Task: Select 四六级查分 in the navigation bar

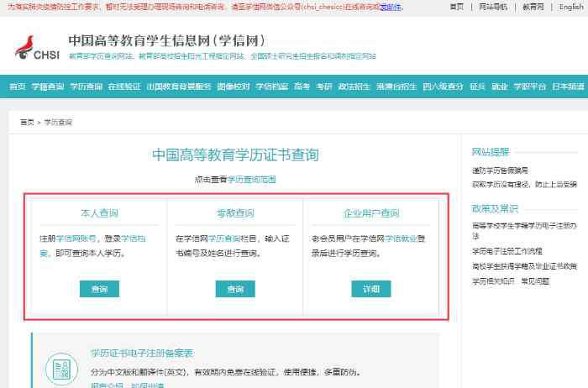Action: [x=443, y=87]
